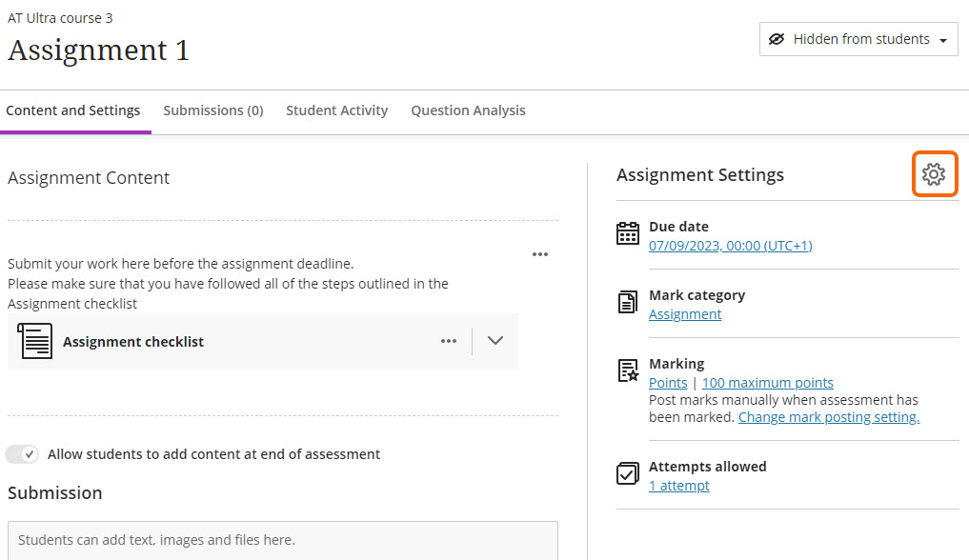Click the Marking rubric star icon

click(x=628, y=371)
